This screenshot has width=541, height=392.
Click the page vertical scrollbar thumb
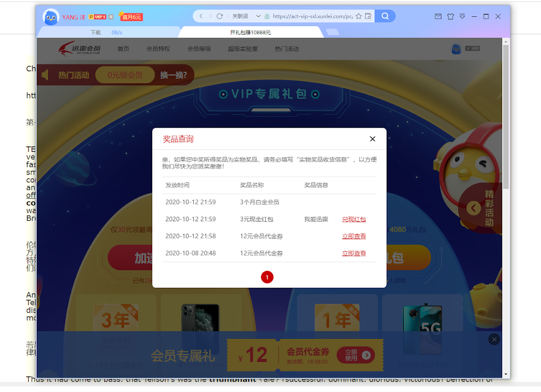506,118
